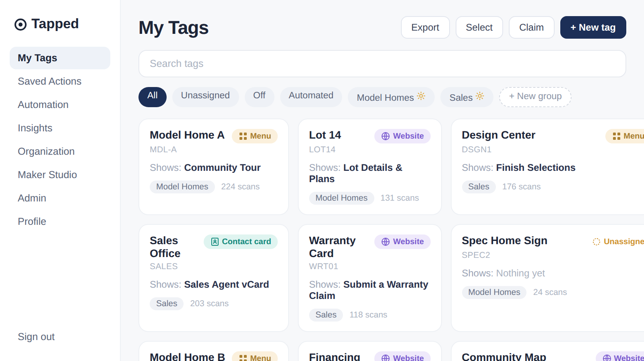Click the Tapped logo icon

point(21,25)
